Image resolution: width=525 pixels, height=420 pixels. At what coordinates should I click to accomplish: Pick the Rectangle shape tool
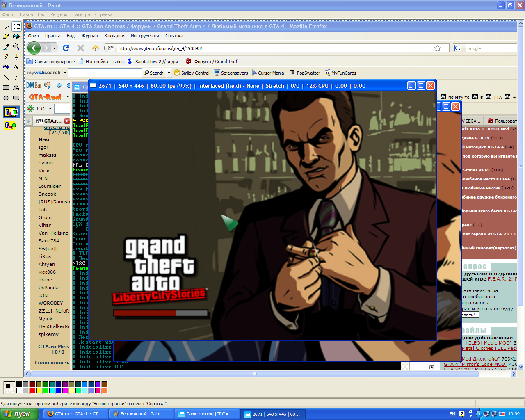pyautogui.click(x=6, y=87)
